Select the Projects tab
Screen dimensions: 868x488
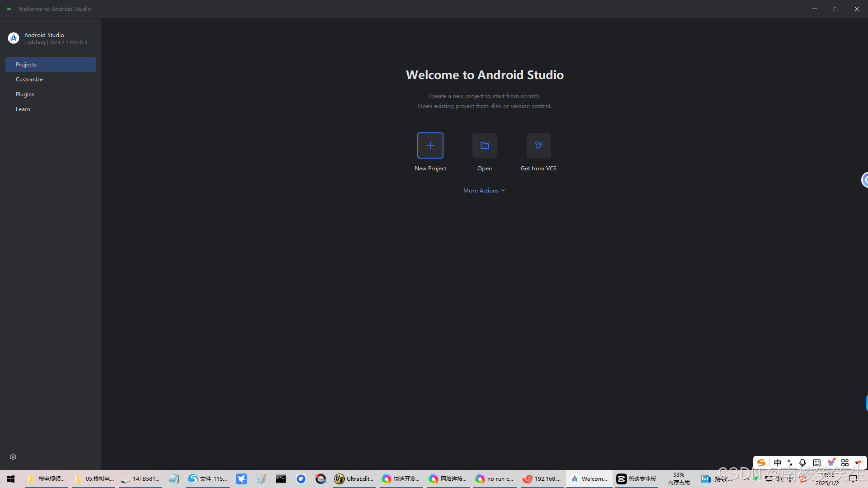(x=50, y=65)
